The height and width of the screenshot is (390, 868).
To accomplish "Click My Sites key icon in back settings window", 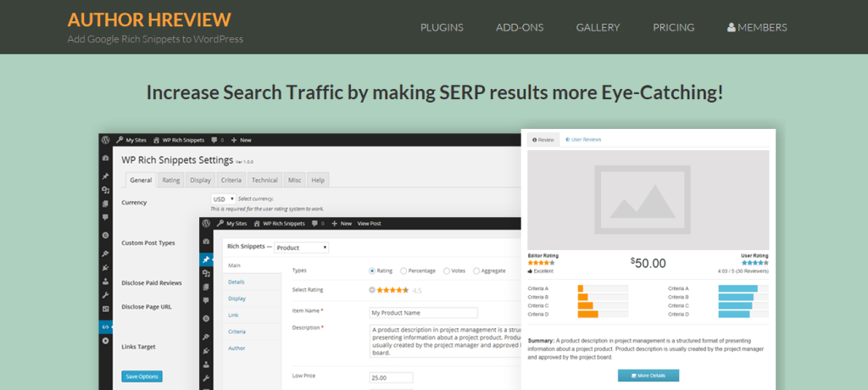I will (x=120, y=140).
